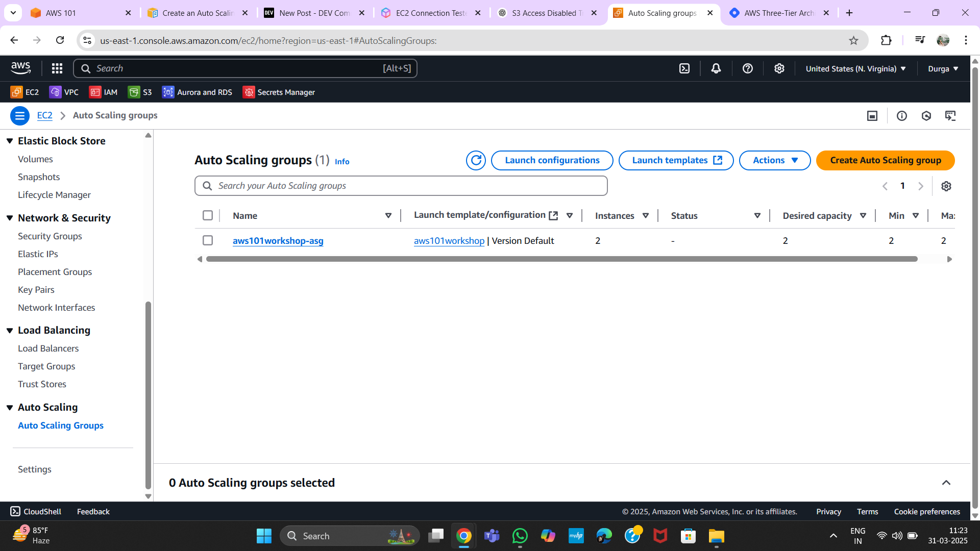Click Create Auto Scaling group button
The height and width of the screenshot is (551, 980).
tap(886, 160)
